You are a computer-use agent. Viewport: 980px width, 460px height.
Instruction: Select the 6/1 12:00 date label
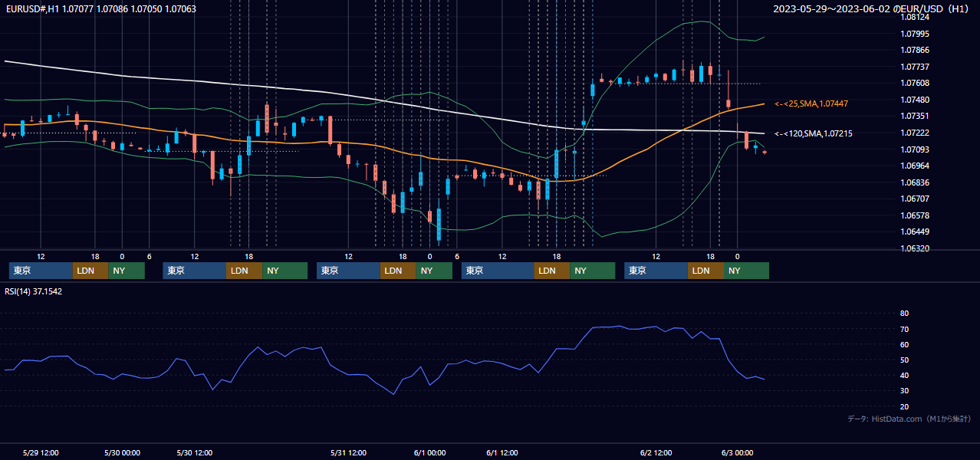pyautogui.click(x=502, y=452)
